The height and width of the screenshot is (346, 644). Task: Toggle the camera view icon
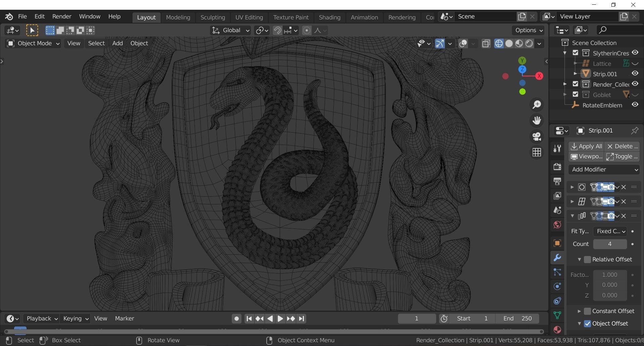tap(537, 137)
